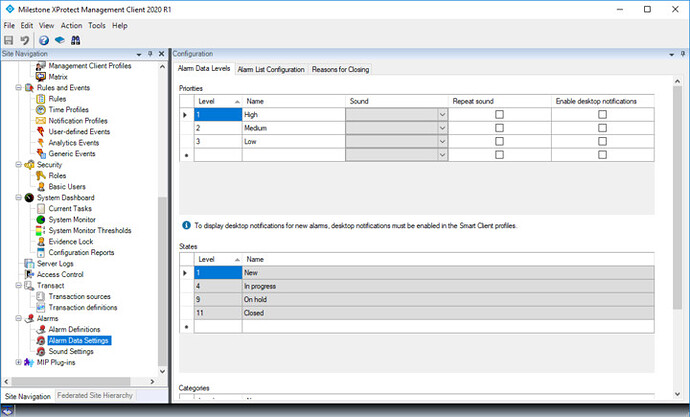Click the Sound Settings icon
The width and height of the screenshot is (690, 417).
point(40,351)
